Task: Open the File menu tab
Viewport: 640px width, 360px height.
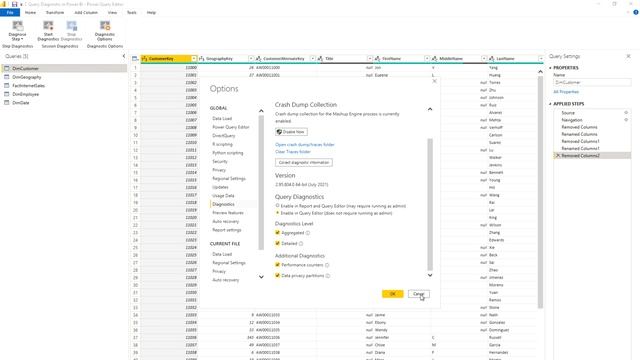Action: coord(10,13)
